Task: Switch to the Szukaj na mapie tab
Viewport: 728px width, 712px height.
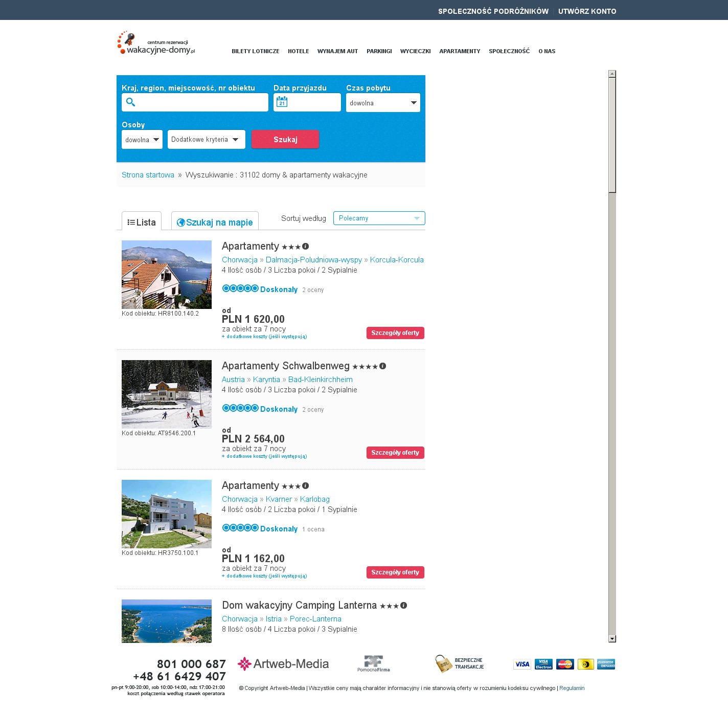Action: (x=215, y=222)
